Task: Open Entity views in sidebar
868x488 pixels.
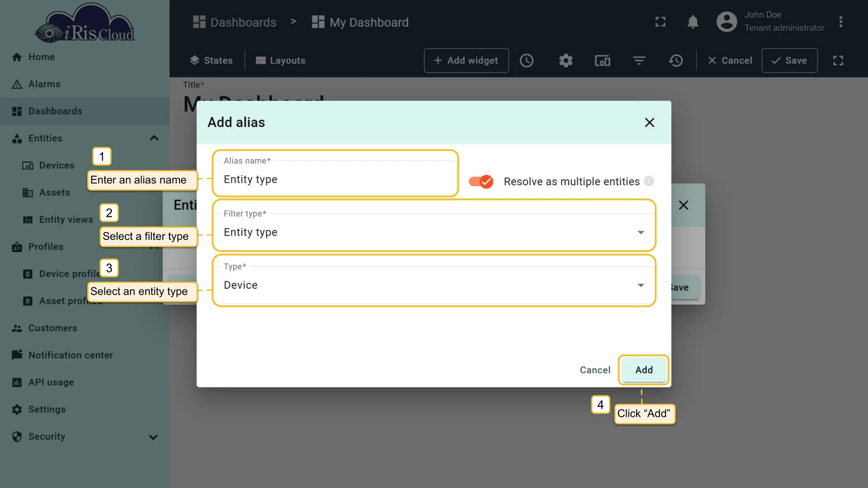Action: click(x=58, y=220)
